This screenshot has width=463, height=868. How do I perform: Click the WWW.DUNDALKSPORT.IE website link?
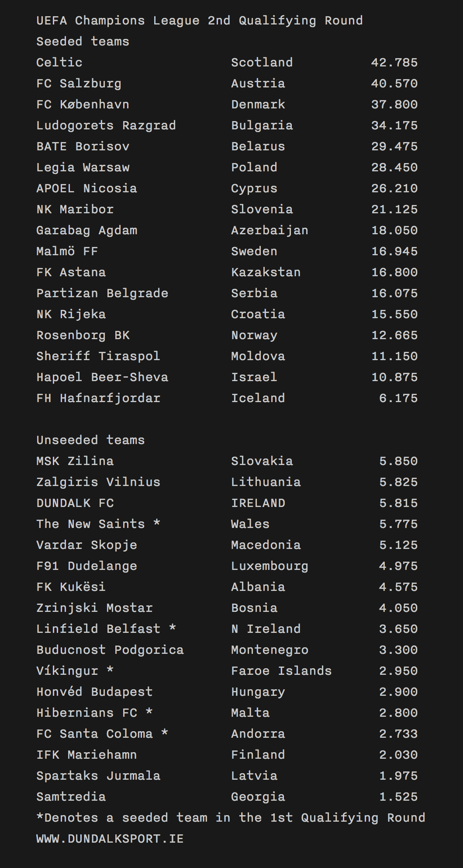110,839
